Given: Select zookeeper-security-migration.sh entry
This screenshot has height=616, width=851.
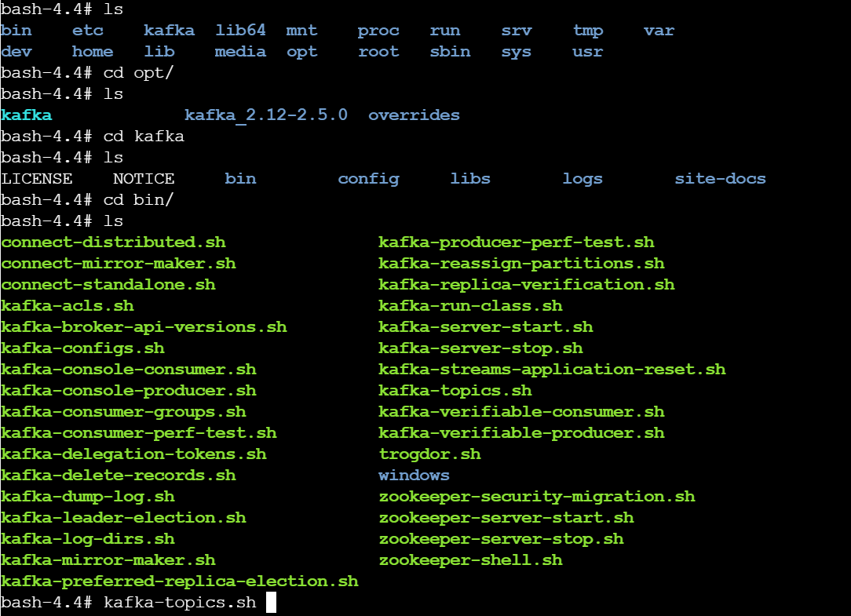Looking at the screenshot, I should coord(537,496).
